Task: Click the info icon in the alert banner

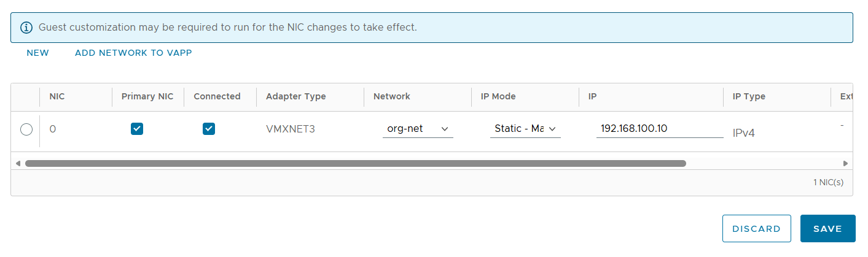Action: coord(26,28)
